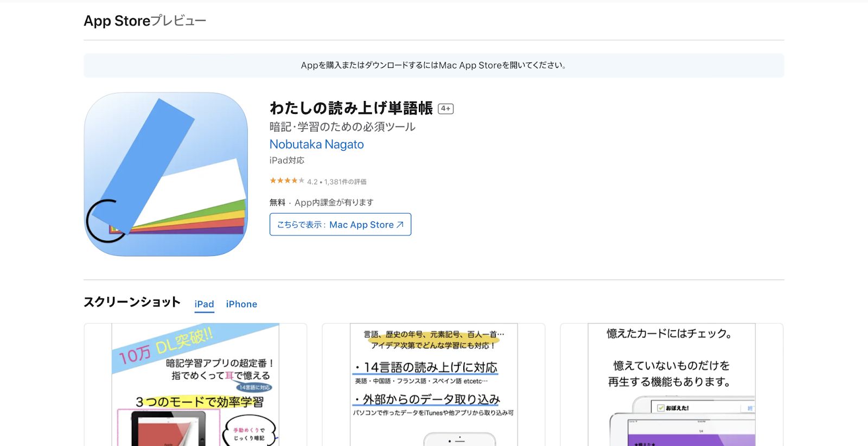Image resolution: width=868 pixels, height=446 pixels.
Task: Click the App Store プレビュー header
Action: click(x=145, y=21)
